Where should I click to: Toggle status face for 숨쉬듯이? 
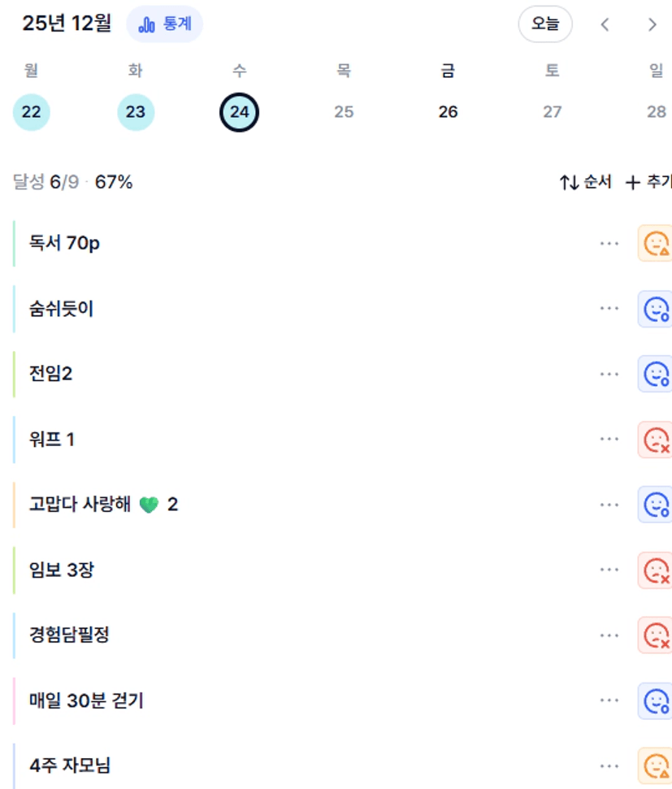pyautogui.click(x=655, y=309)
